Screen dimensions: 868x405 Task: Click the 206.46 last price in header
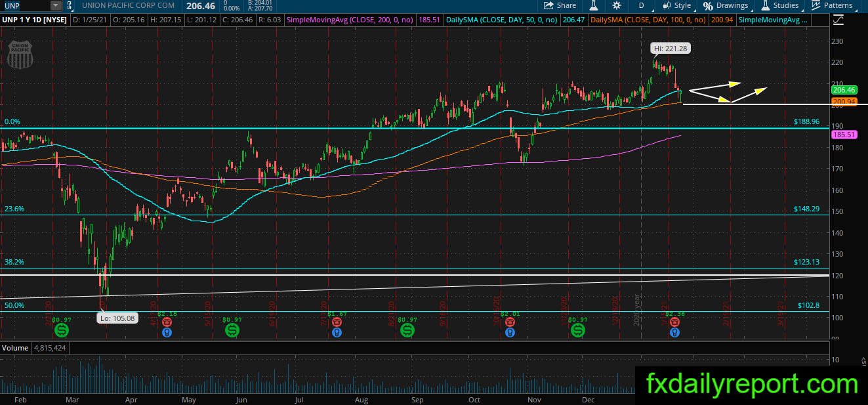[199, 5]
